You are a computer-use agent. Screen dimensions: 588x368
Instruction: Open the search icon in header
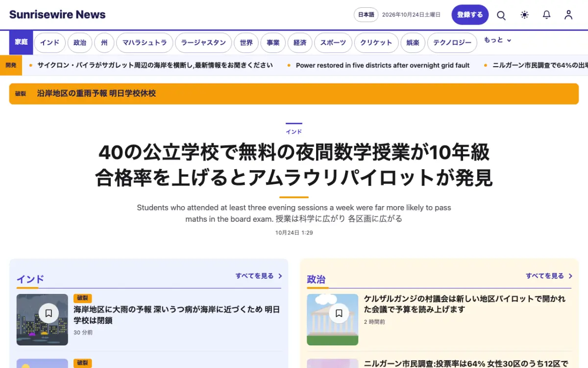[x=501, y=15]
